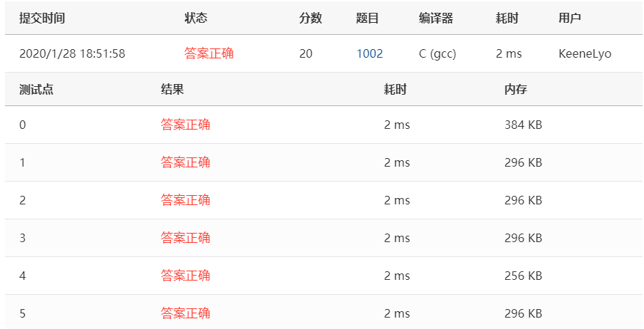Click the red 答案正确 status in submission row

coord(209,53)
